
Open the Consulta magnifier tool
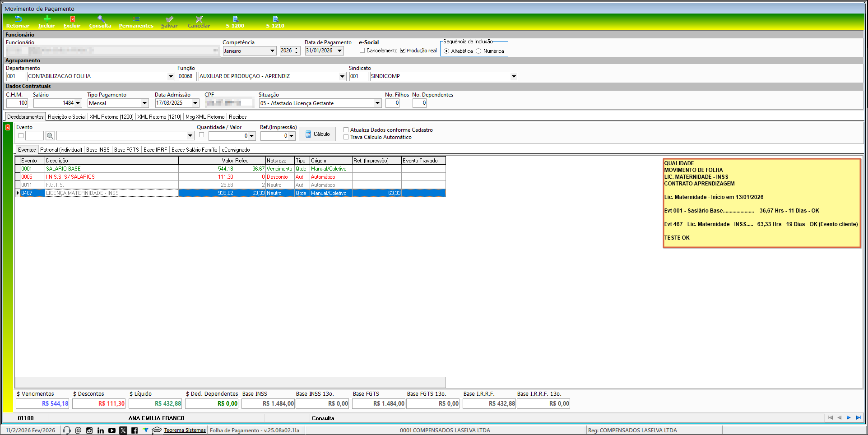(x=101, y=19)
